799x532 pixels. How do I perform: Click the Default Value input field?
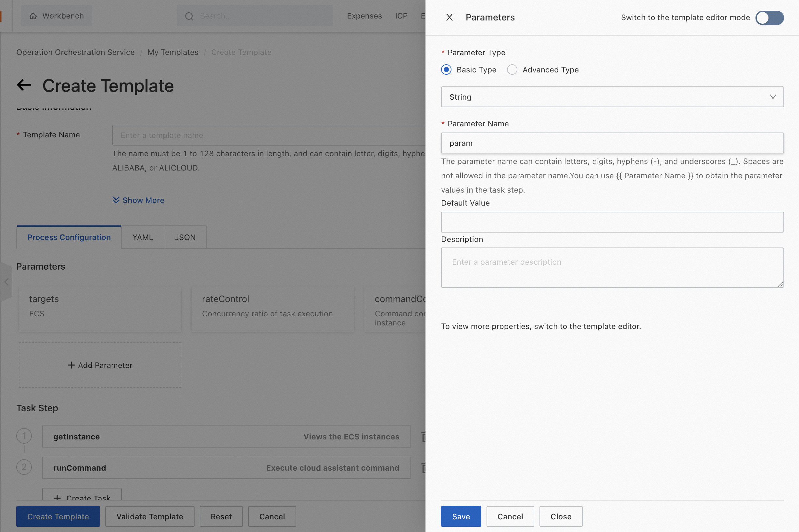(x=612, y=222)
